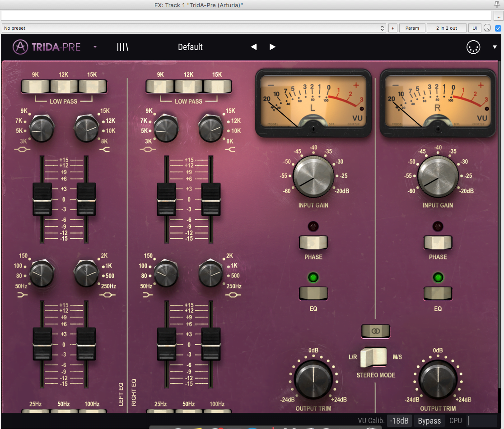Image resolution: width=504 pixels, height=429 pixels.
Task: Click Right EQ 3K–9K frequency knob
Action: 166,129
